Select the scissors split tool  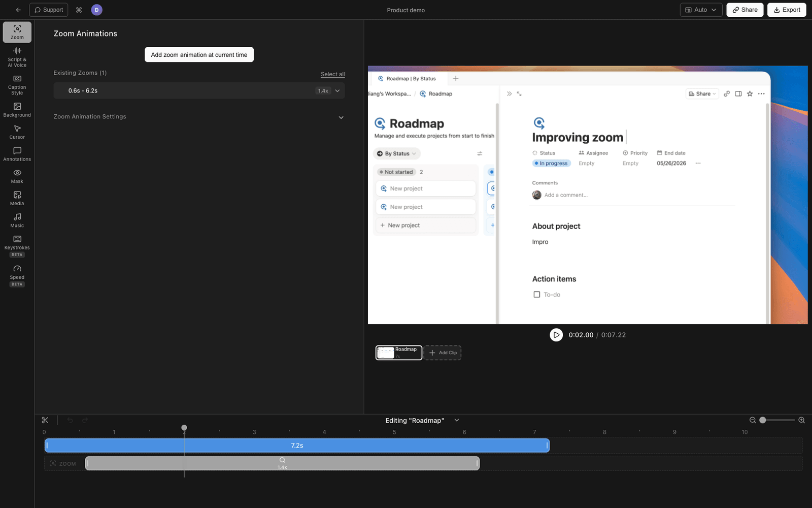pyautogui.click(x=45, y=420)
